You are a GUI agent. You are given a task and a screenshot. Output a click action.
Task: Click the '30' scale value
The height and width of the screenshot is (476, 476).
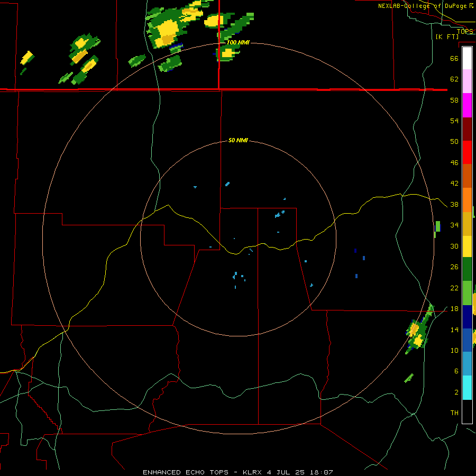[454, 246]
